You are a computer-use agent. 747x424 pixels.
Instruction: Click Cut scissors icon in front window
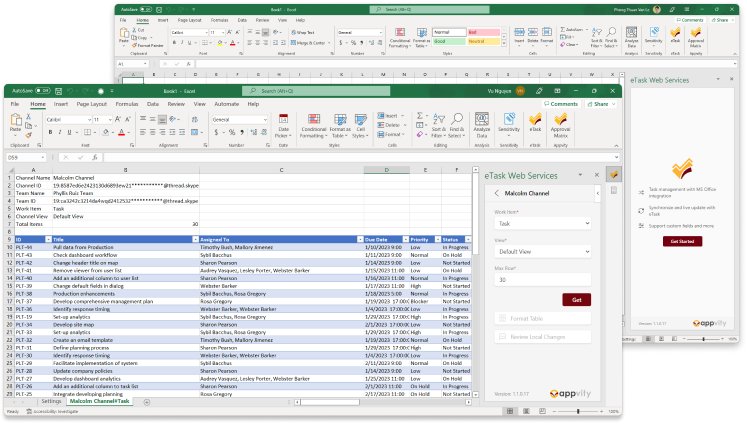pyautogui.click(x=29, y=117)
